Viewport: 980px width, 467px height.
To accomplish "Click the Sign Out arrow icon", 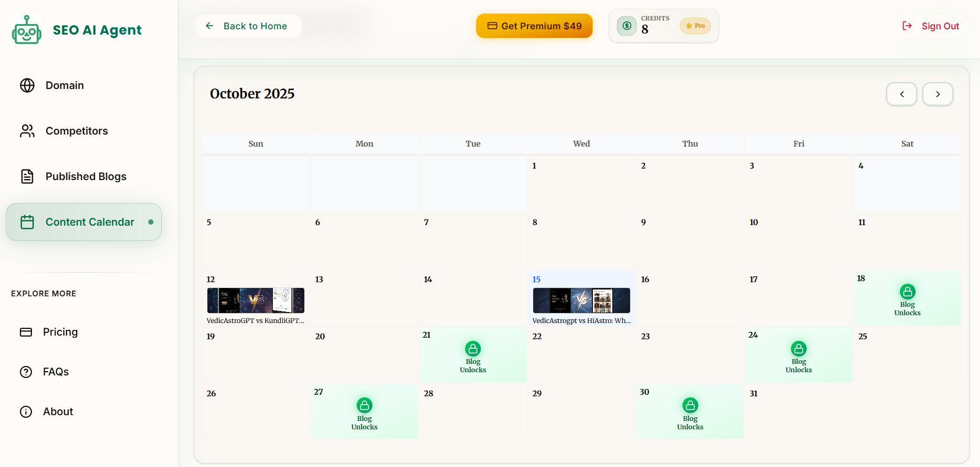I will tap(907, 26).
